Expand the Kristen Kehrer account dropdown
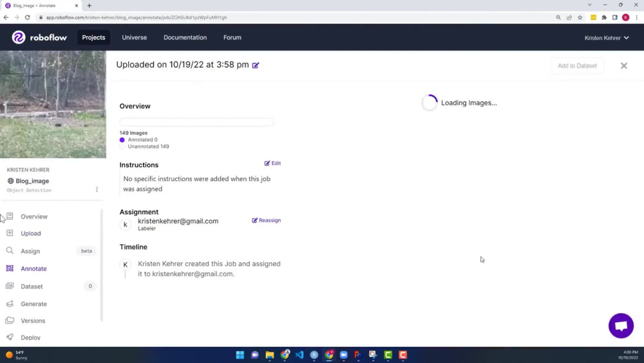 pos(607,38)
